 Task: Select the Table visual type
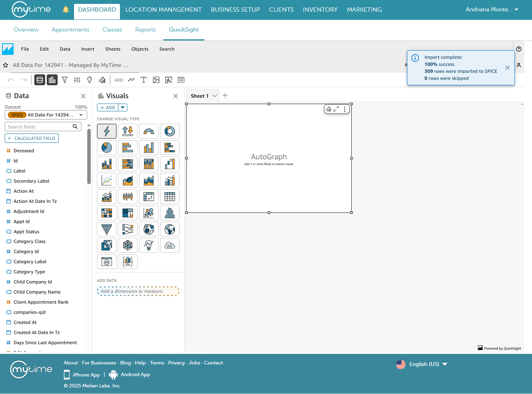click(x=170, y=197)
